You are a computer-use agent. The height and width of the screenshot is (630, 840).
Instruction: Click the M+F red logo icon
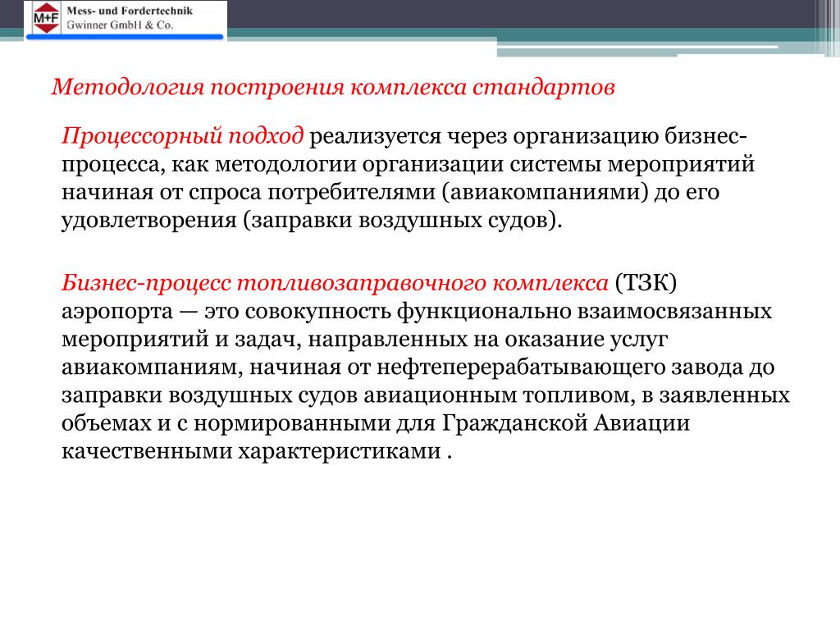(47, 17)
